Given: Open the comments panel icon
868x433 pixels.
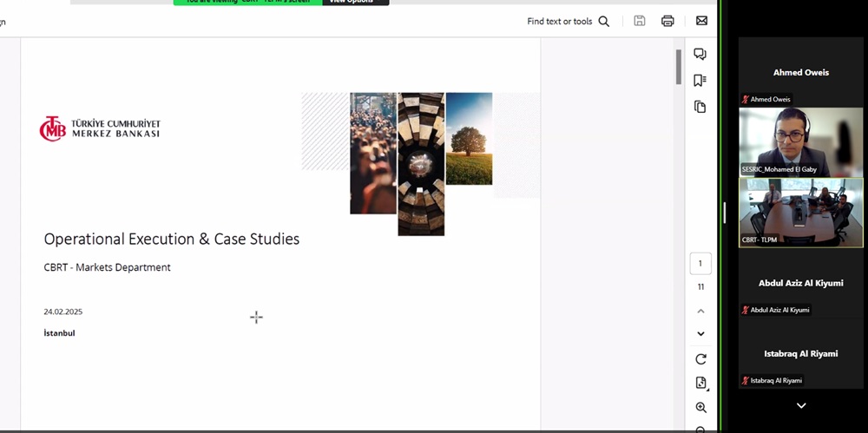Looking at the screenshot, I should pos(700,55).
